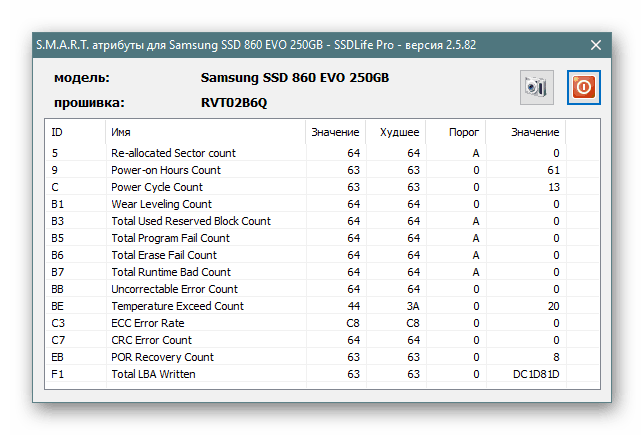Click raw value 61 in Power-on Hours row
The width and height of the screenshot is (644, 435).
pos(553,170)
